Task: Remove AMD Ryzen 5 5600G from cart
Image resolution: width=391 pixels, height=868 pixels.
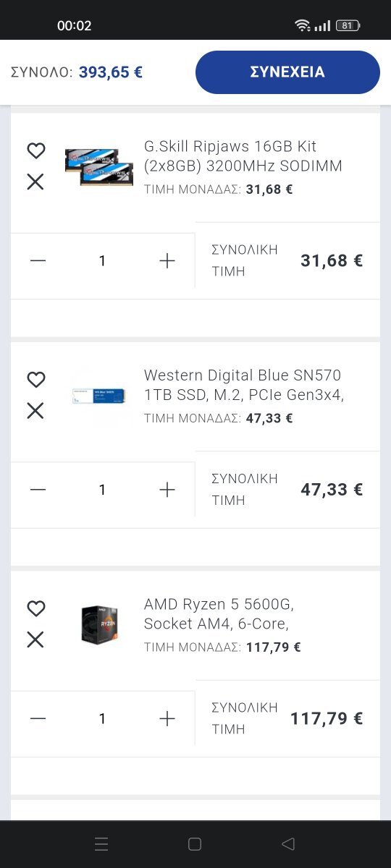Action: coord(35,639)
